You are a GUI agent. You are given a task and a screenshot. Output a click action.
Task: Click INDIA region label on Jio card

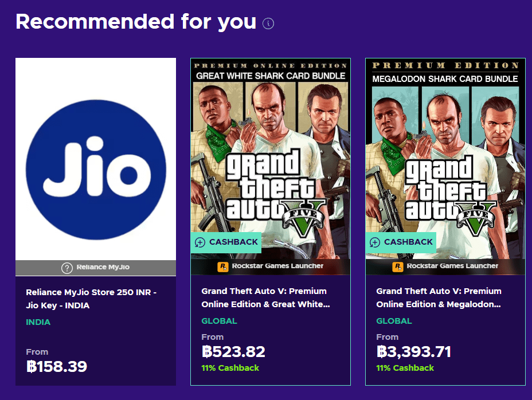[38, 322]
